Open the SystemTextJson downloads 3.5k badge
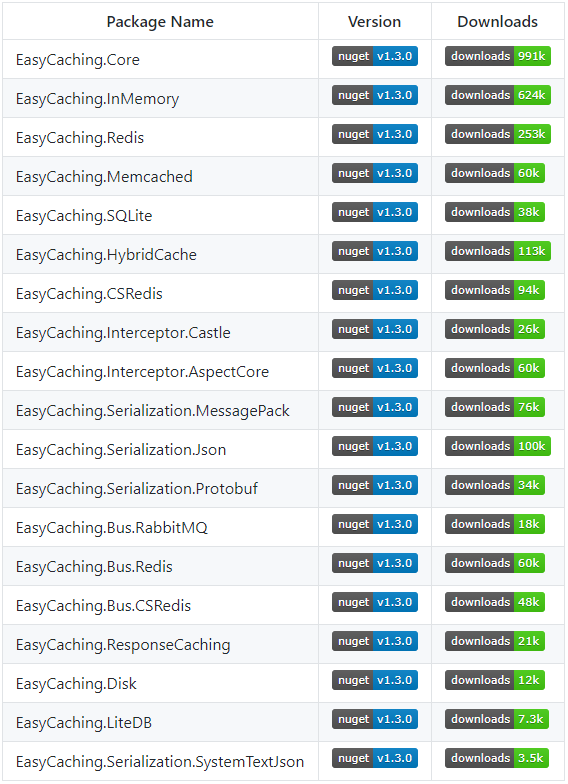This screenshot has height=784, width=568. 496,758
